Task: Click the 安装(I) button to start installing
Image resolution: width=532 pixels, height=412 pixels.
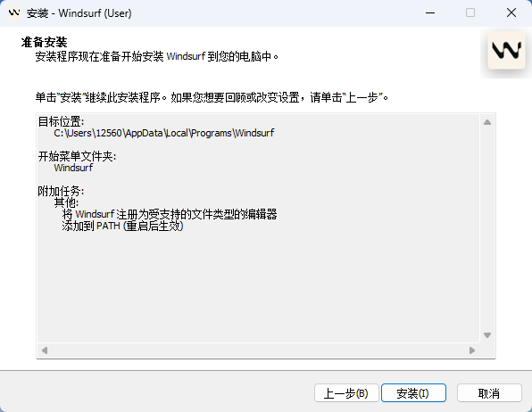Action: tap(413, 393)
